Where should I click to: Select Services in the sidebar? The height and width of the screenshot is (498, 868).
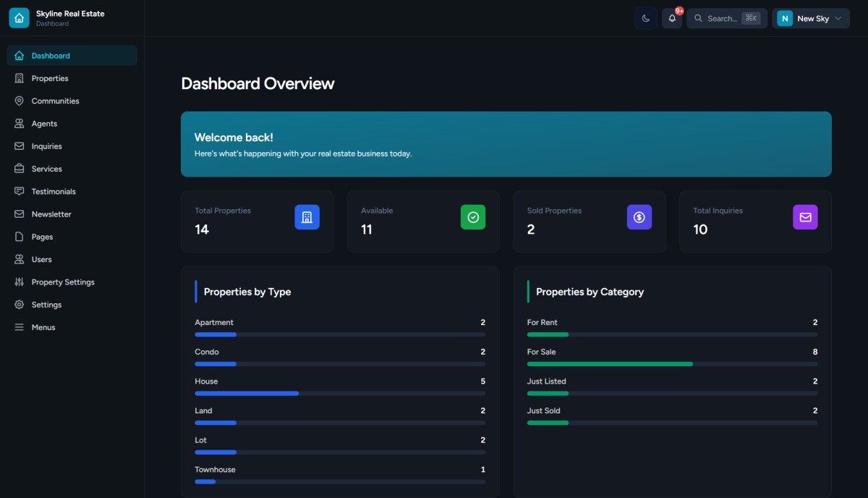click(72, 169)
